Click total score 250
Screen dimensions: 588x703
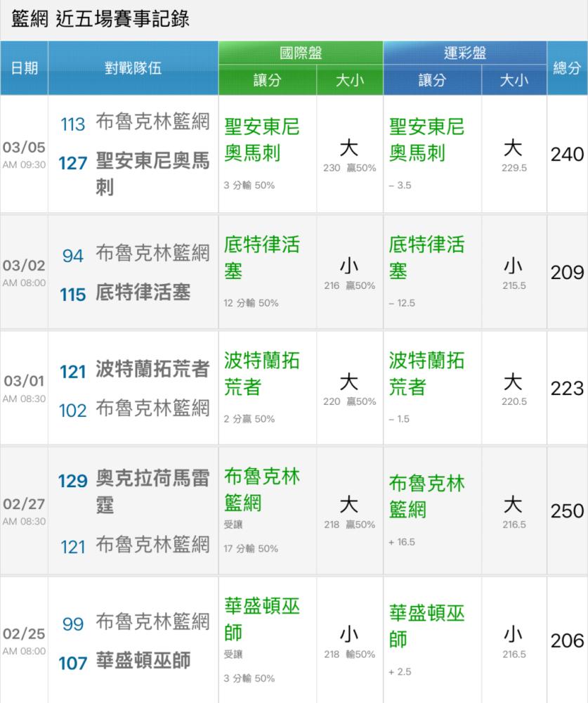(568, 511)
